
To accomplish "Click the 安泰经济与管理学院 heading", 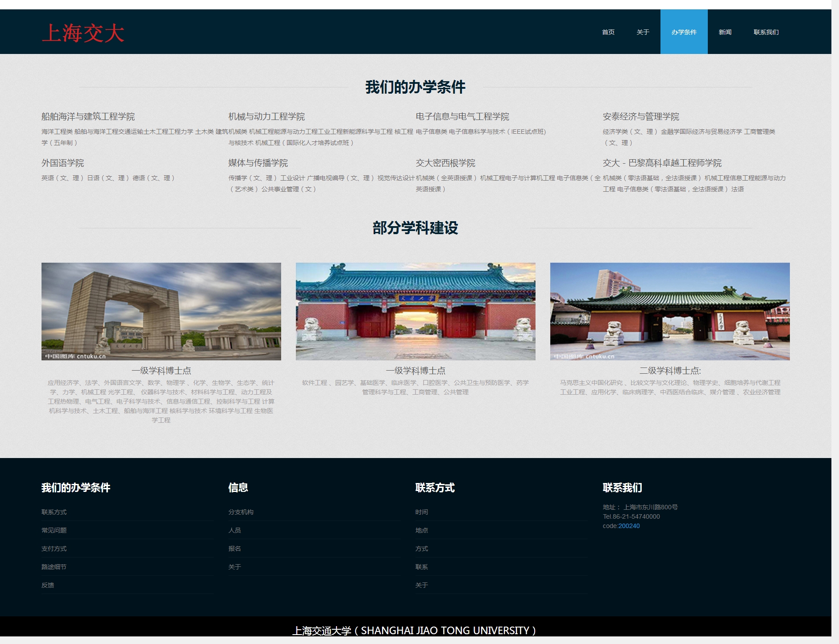I will tap(641, 116).
